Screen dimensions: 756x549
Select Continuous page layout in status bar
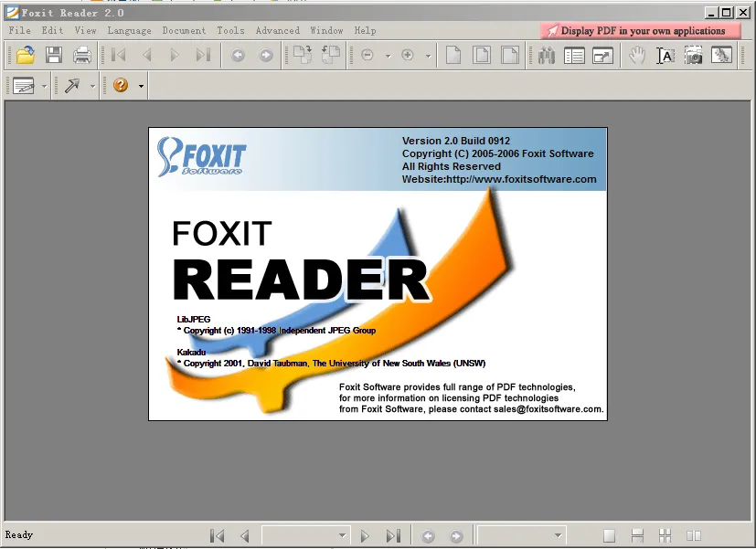(637, 535)
